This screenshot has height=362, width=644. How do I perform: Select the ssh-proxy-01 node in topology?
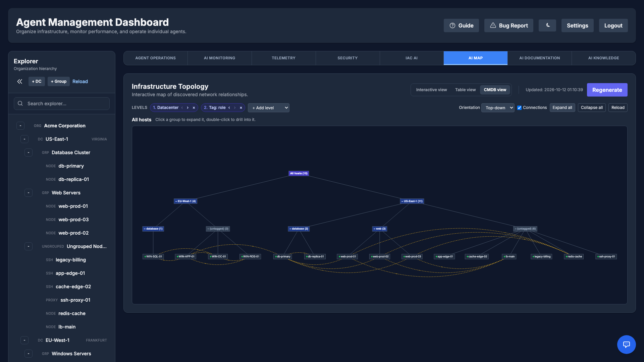tap(606, 256)
